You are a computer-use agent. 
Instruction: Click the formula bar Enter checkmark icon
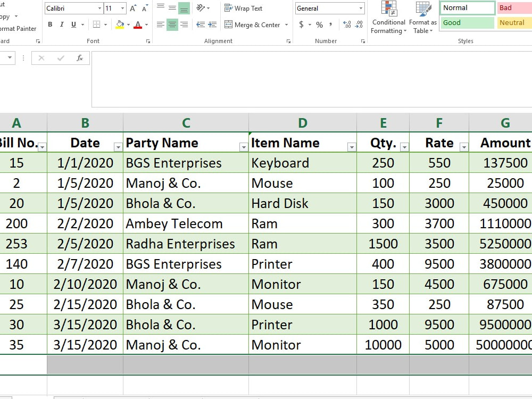pos(61,57)
